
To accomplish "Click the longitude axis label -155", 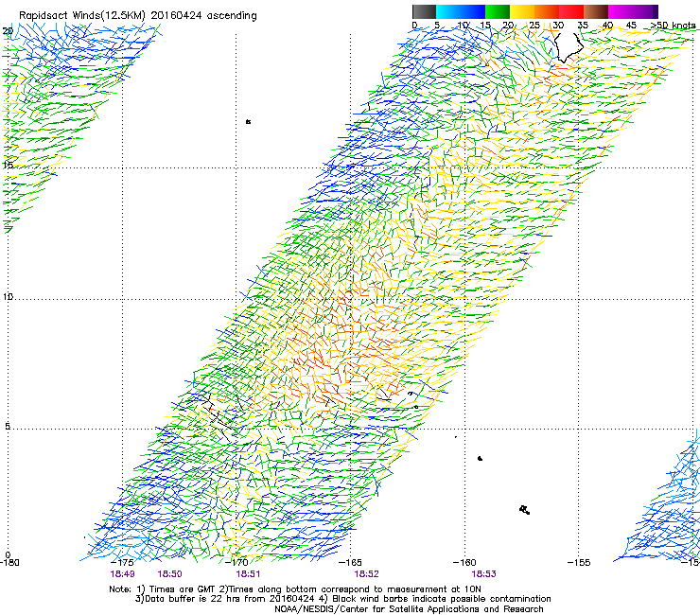I will pyautogui.click(x=579, y=563).
